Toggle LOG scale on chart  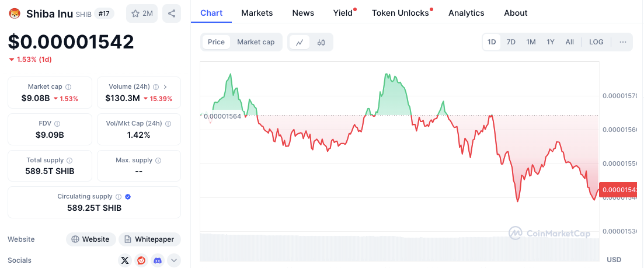596,42
